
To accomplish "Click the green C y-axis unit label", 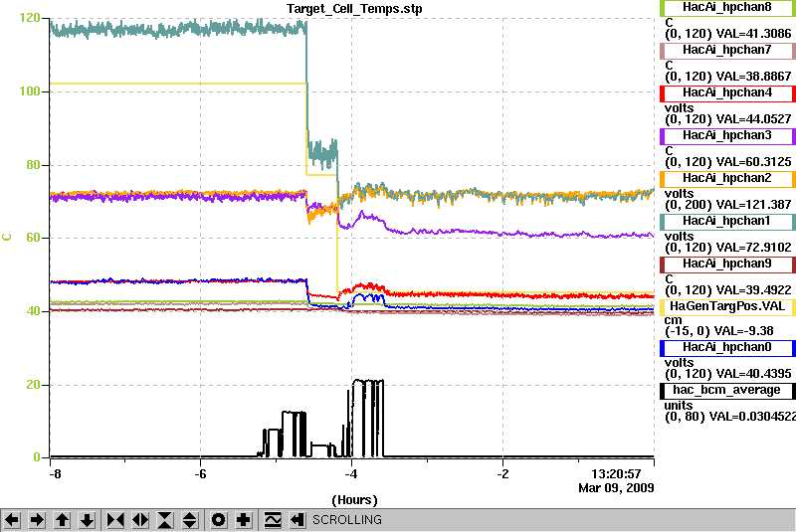I will [7, 238].
